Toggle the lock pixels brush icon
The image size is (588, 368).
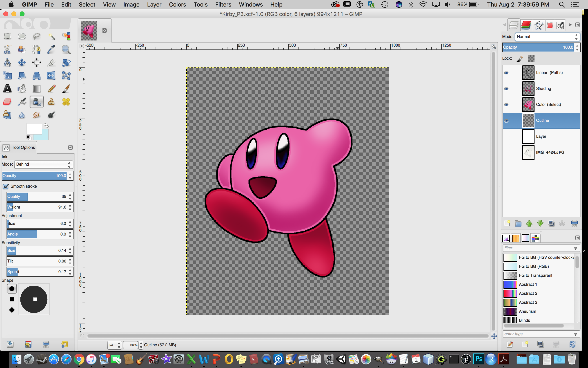(x=520, y=59)
